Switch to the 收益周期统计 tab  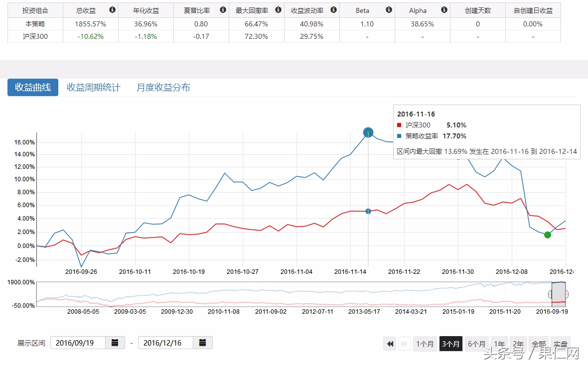pyautogui.click(x=93, y=87)
